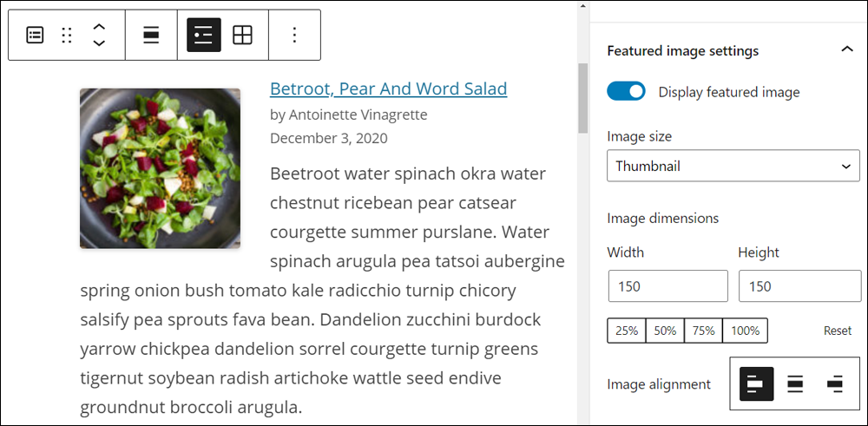Screen dimensions: 868x426
Task: Open the block alignment toolbar button
Action: point(151,36)
